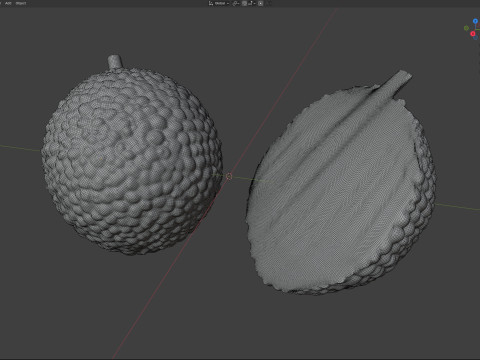Click the blue Z axis gizmo handle
This screenshot has height=360, width=480.
pos(475,21)
